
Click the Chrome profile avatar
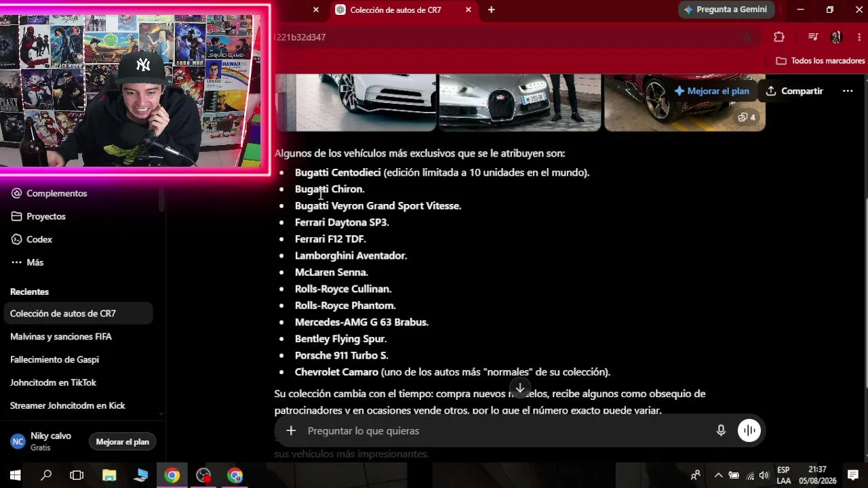coord(836,37)
